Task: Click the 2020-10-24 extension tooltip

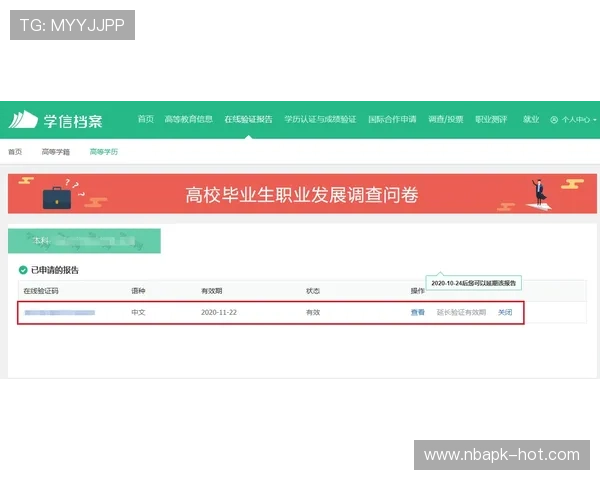Action: 474,283
